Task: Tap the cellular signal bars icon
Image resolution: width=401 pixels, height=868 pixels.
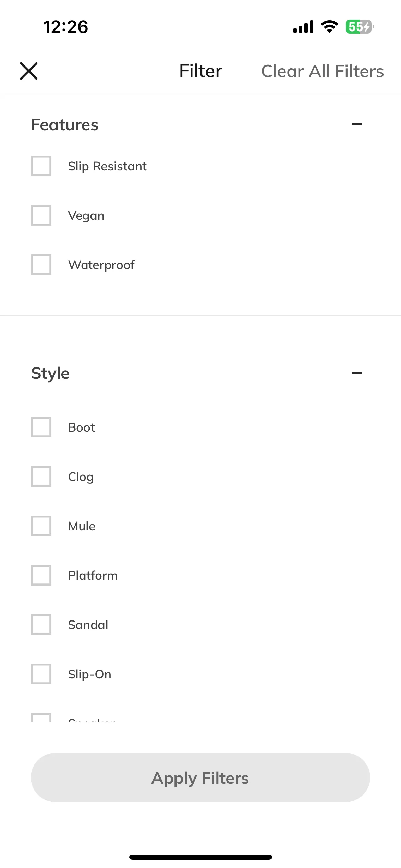Action: click(303, 27)
